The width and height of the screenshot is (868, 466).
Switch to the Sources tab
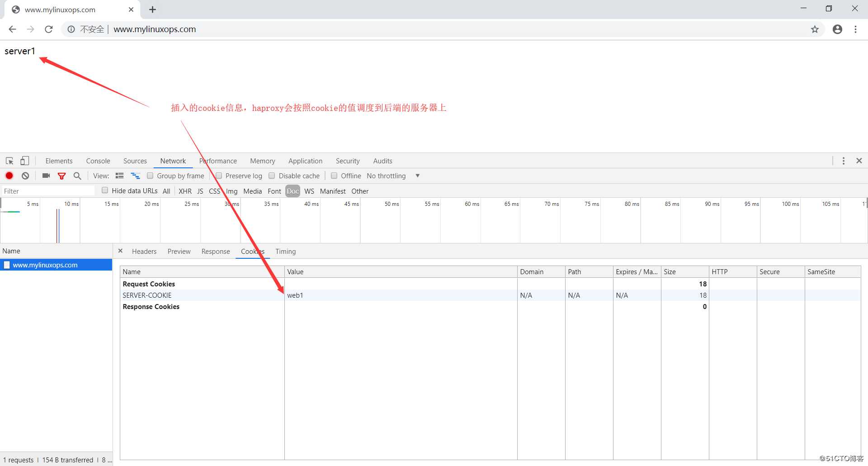(x=135, y=161)
